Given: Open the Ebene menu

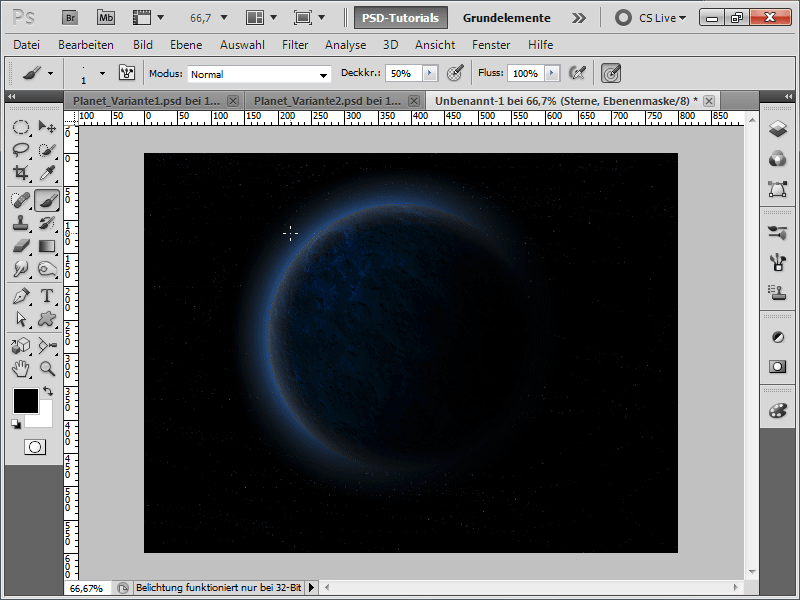Looking at the screenshot, I should coord(186,45).
